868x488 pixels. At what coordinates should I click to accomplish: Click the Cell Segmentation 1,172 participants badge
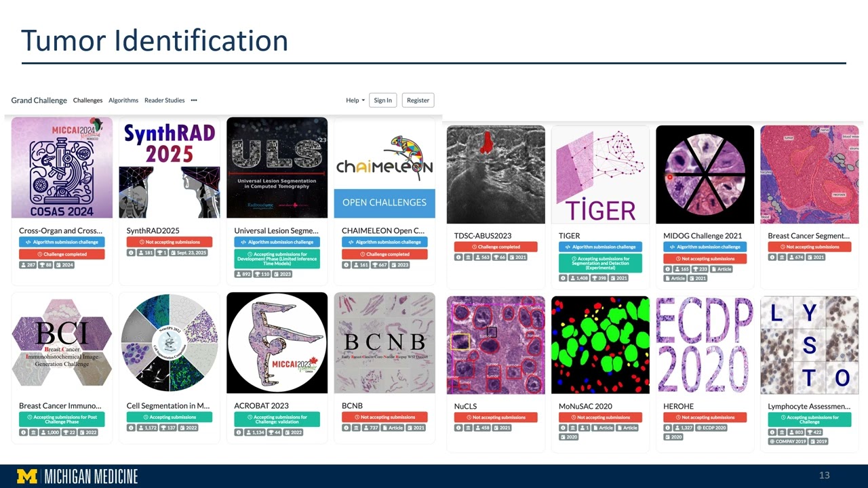click(x=148, y=428)
